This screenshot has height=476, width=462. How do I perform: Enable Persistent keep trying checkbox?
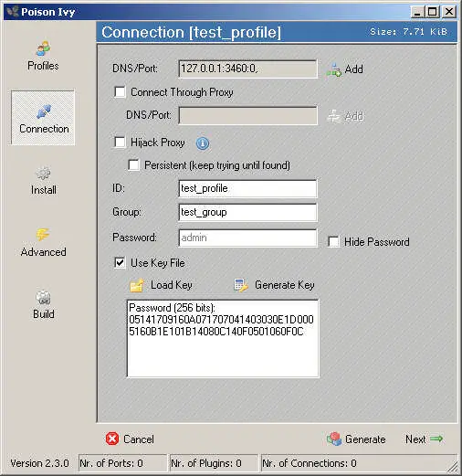[133, 165]
